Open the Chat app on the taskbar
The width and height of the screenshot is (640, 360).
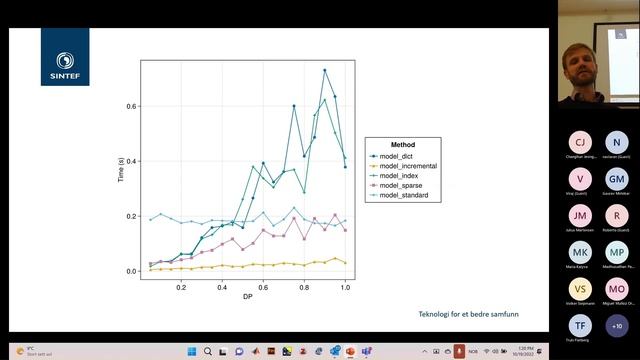tap(239, 351)
